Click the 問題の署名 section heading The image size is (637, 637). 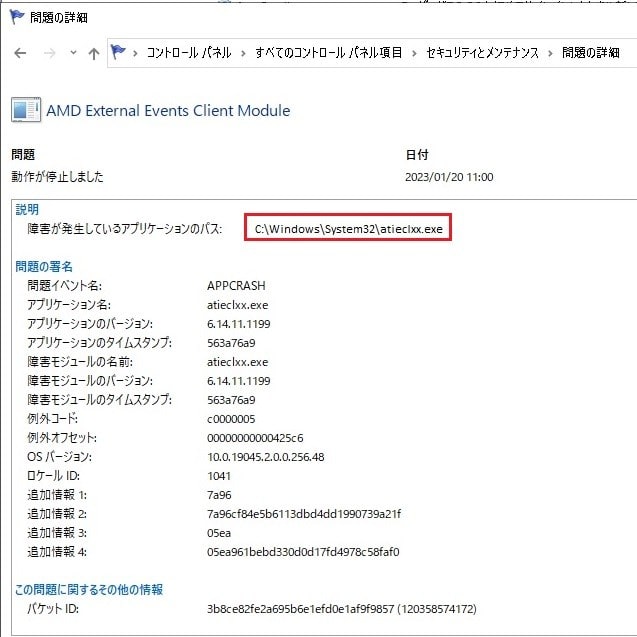[x=44, y=266]
